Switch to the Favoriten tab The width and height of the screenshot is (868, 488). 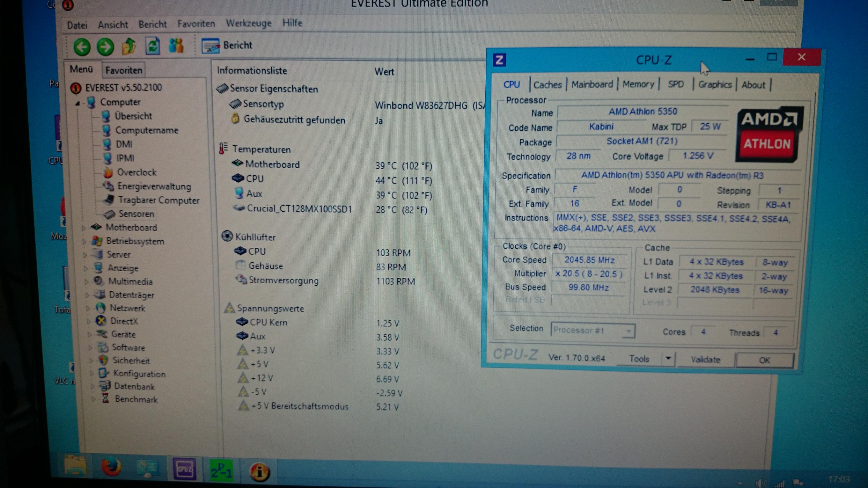(124, 70)
